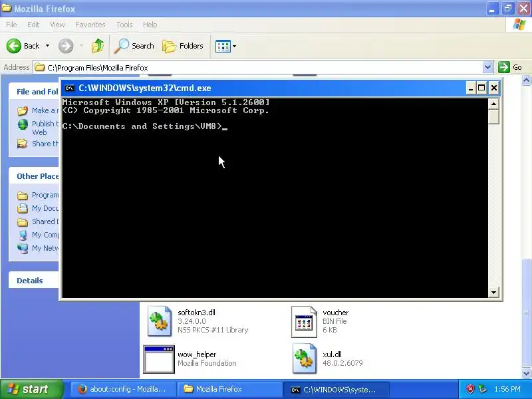Click the red security shield tray icon
The image size is (532, 399).
pos(470,389)
